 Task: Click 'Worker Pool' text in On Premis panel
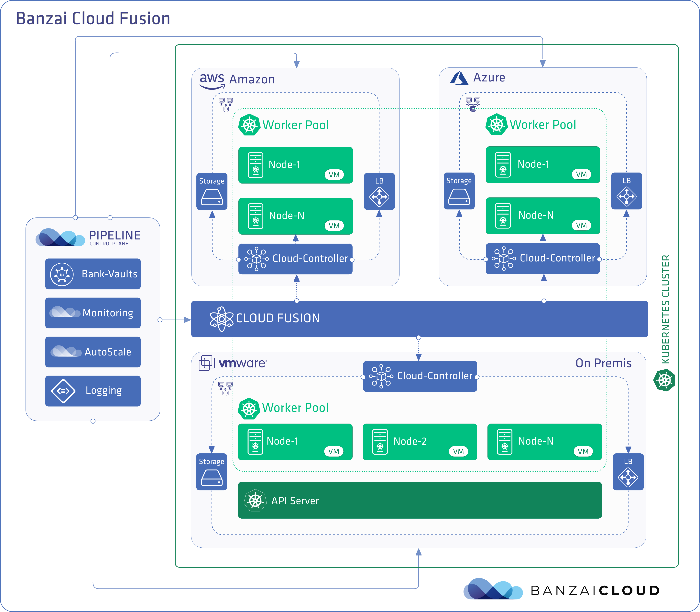point(295,408)
